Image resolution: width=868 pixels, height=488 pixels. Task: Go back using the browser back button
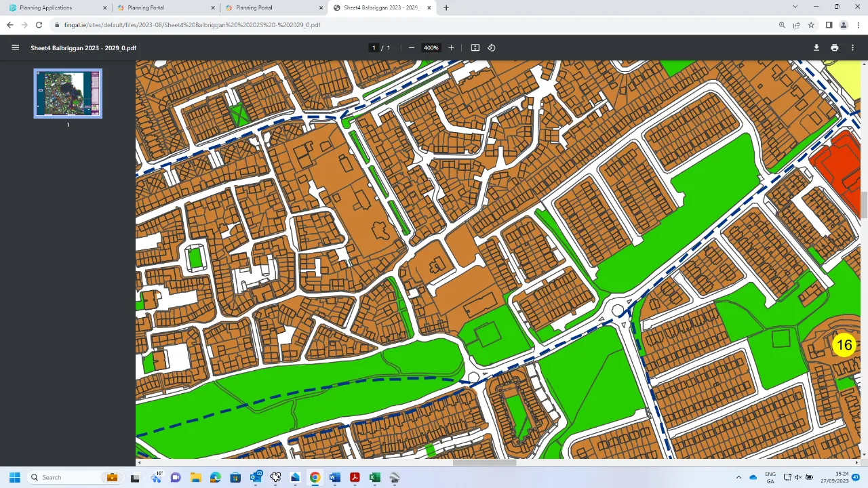[9, 25]
